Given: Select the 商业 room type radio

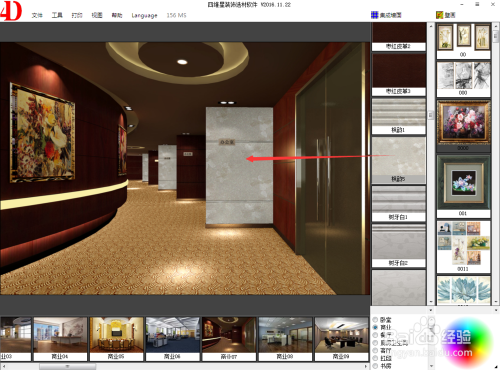Looking at the screenshot, I should pos(375,327).
